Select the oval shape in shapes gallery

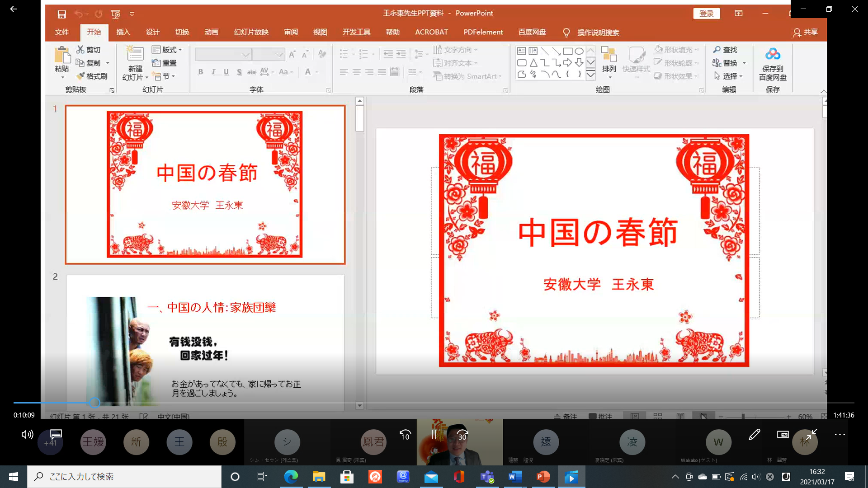point(579,51)
